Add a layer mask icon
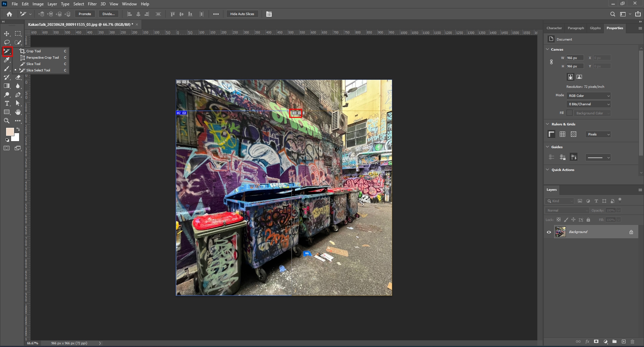 [x=596, y=342]
